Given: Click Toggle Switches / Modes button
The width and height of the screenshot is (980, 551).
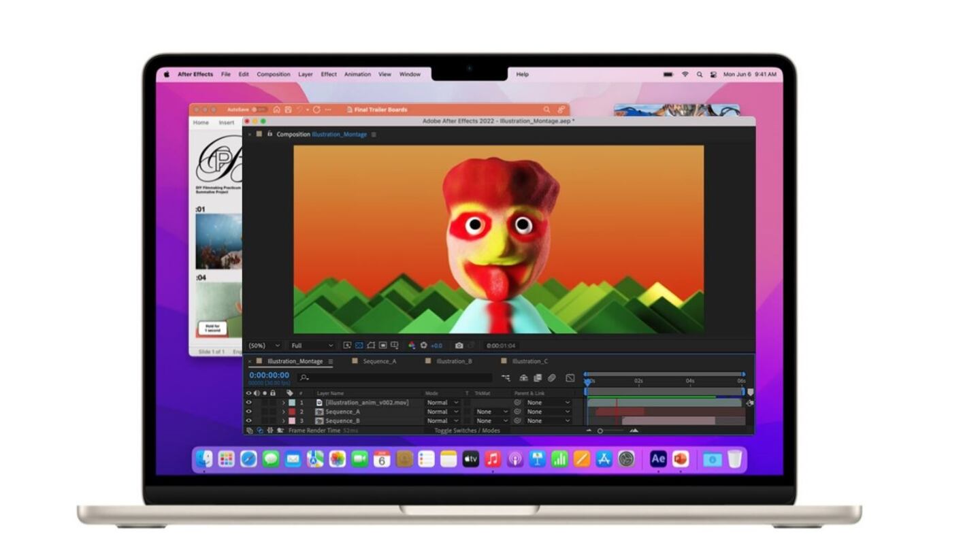Looking at the screenshot, I should point(467,431).
